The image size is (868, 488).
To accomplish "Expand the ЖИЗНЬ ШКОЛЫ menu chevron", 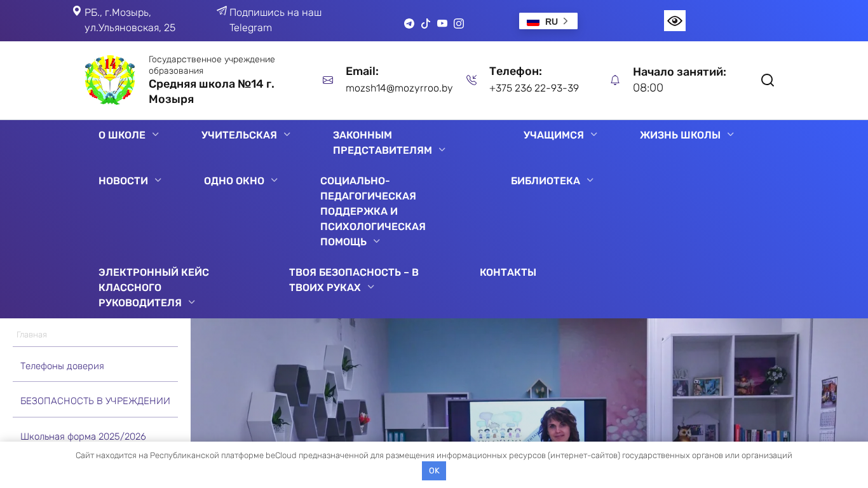I will [731, 134].
